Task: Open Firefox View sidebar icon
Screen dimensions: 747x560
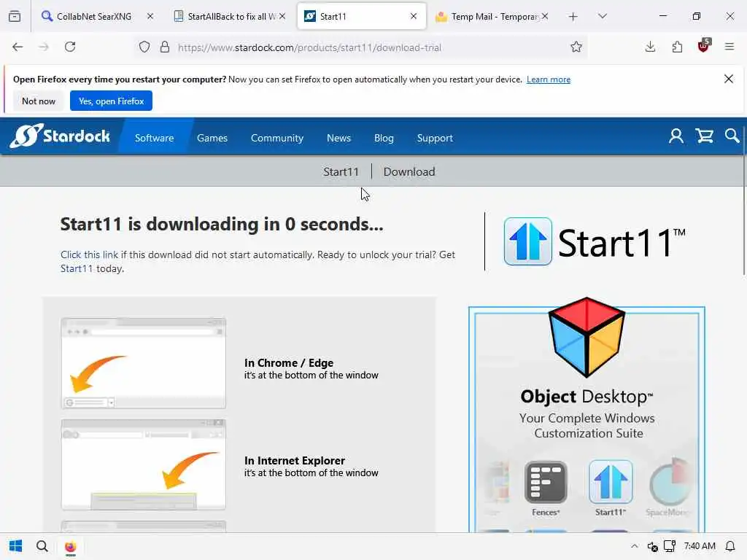Action: pyautogui.click(x=15, y=16)
